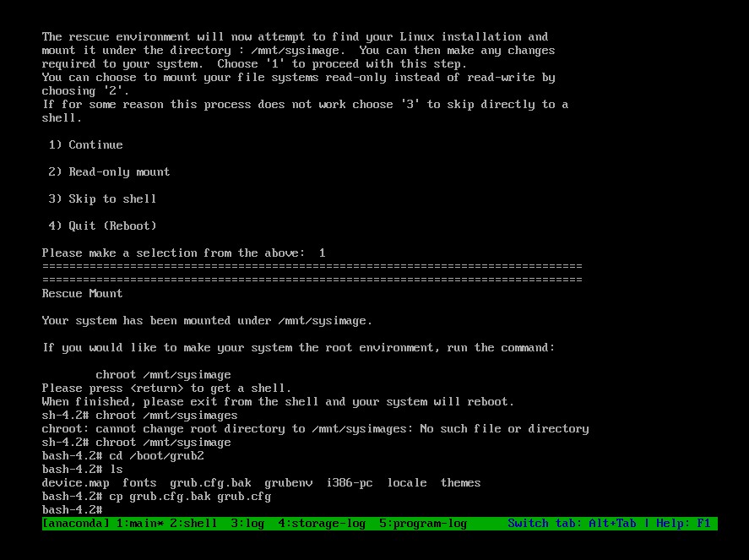This screenshot has width=749, height=560.
Task: Open the 4:storage-log tab
Action: pyautogui.click(x=322, y=523)
